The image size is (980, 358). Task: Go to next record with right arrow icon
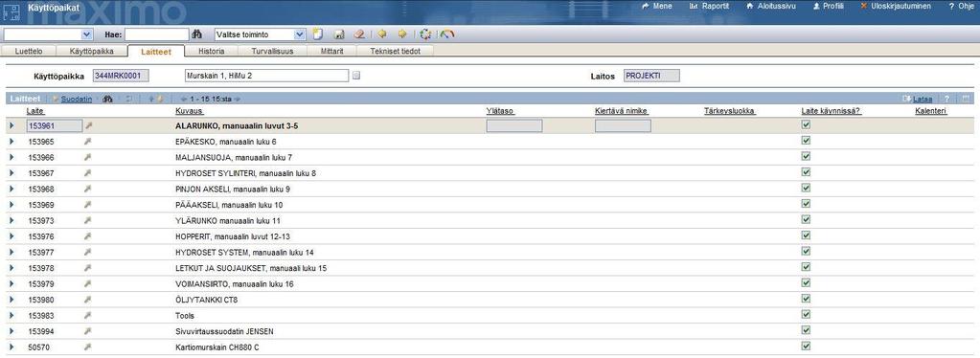[402, 34]
